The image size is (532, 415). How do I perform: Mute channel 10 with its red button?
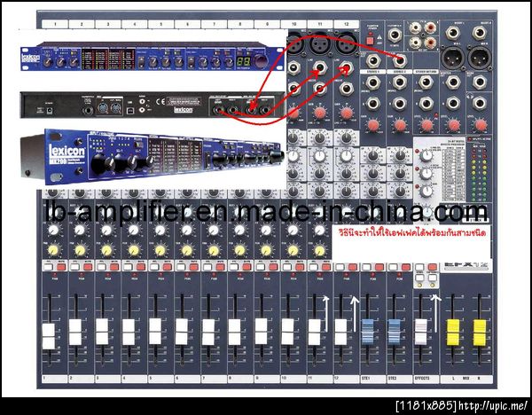300,267
